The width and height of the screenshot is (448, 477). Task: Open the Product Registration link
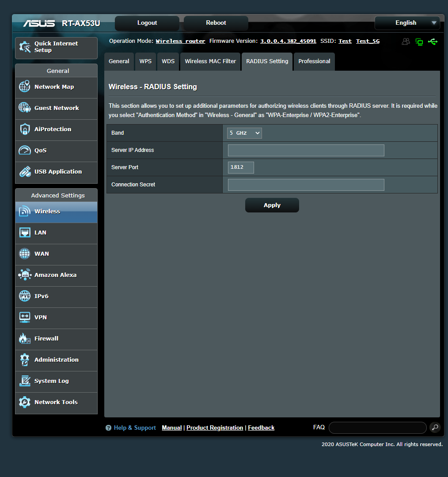tap(215, 428)
